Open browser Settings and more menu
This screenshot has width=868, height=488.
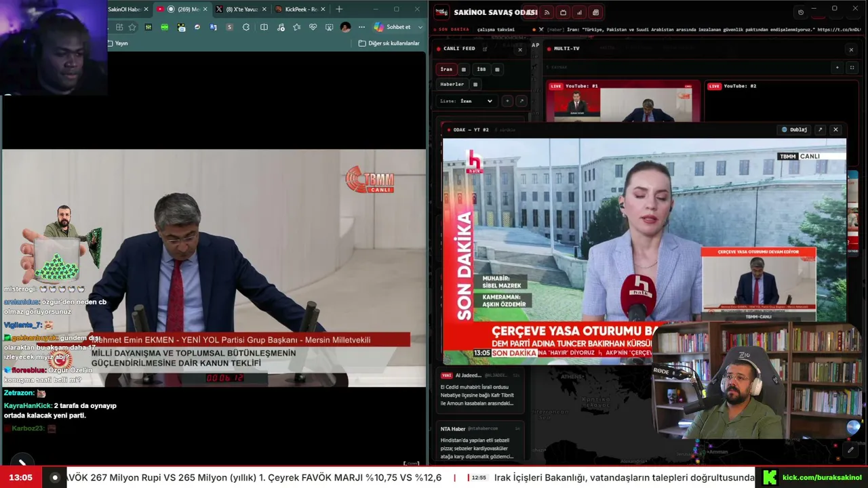click(362, 27)
